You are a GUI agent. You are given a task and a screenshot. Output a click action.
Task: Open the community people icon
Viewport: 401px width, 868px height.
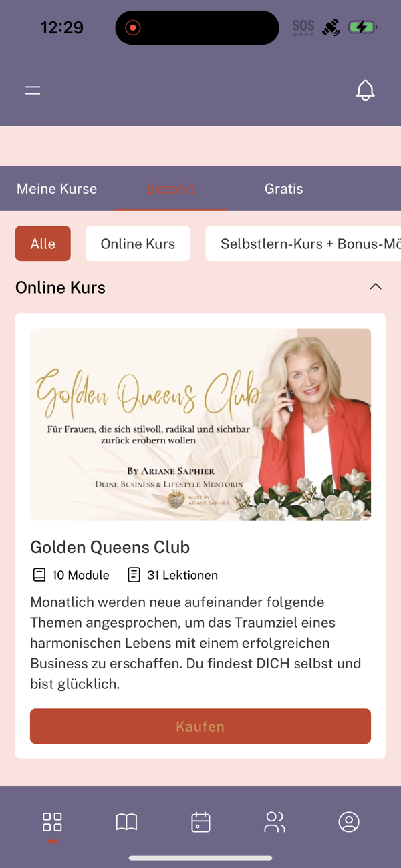point(275,821)
